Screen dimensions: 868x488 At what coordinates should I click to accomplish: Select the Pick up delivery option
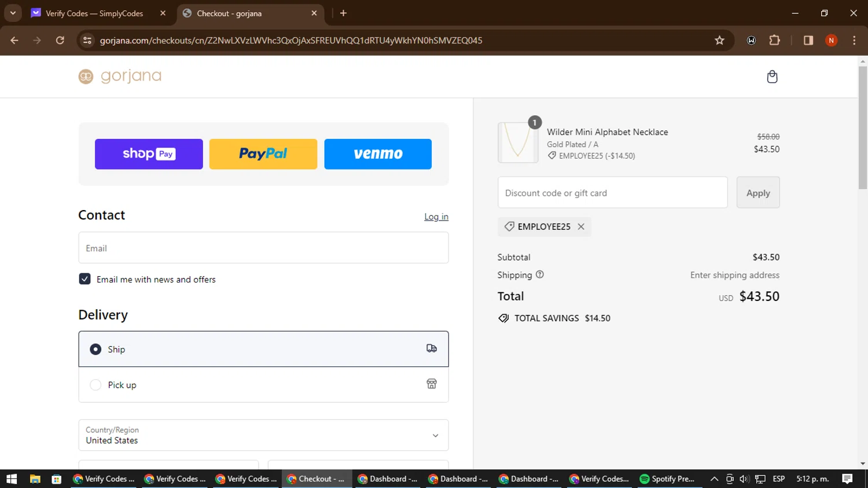pyautogui.click(x=263, y=384)
